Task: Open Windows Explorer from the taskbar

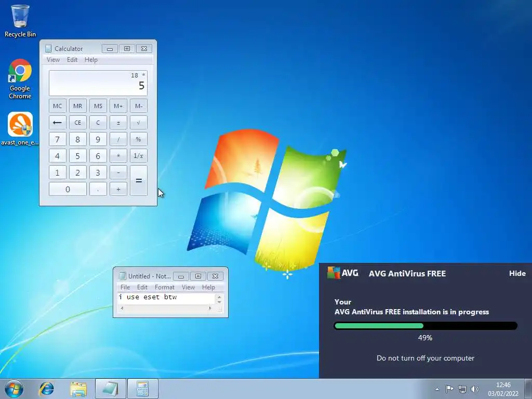Action: click(78, 389)
